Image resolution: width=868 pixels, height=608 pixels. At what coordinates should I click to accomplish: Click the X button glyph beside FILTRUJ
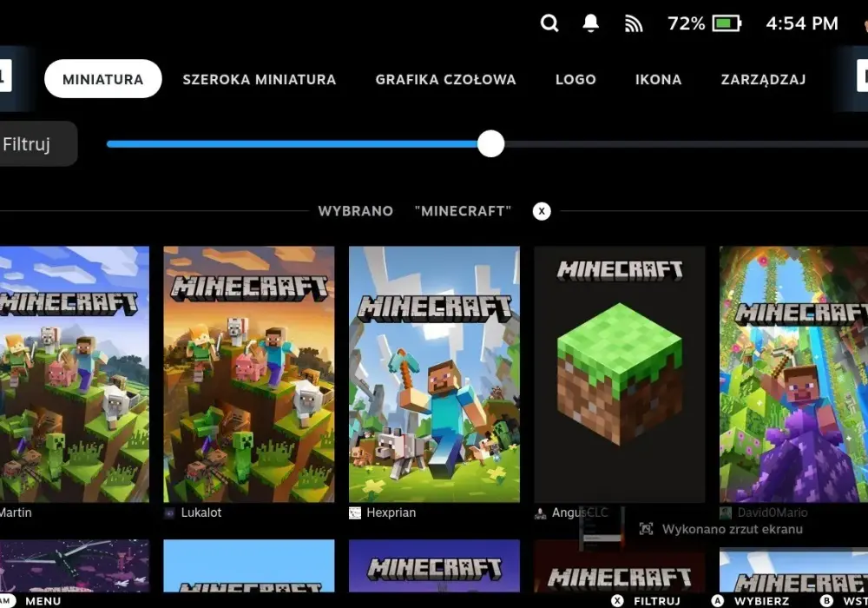617,601
